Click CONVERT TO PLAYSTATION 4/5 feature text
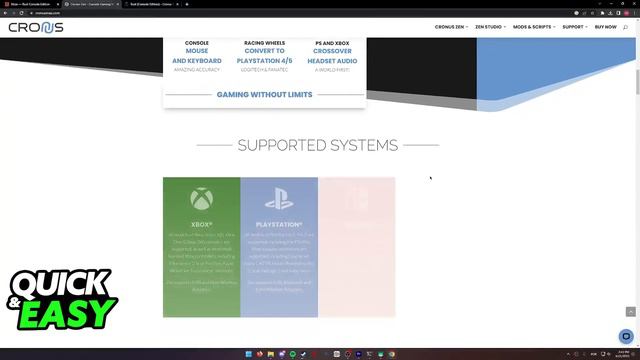 264,56
